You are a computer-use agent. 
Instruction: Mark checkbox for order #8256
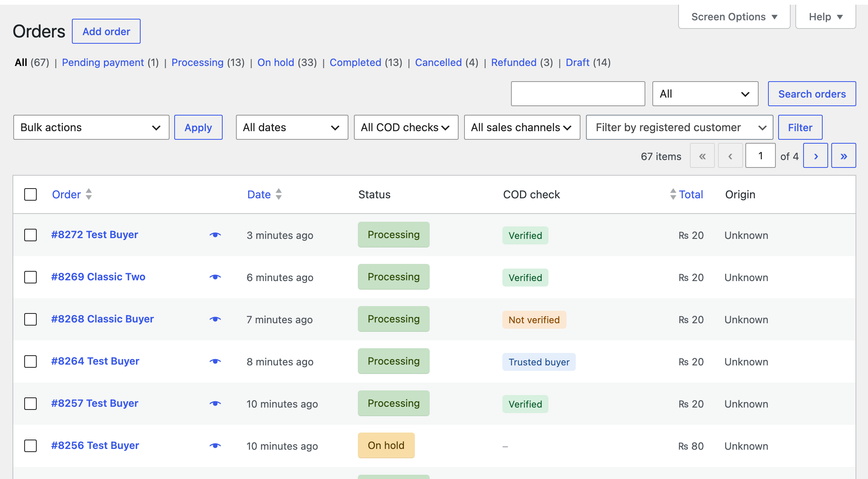(x=30, y=446)
